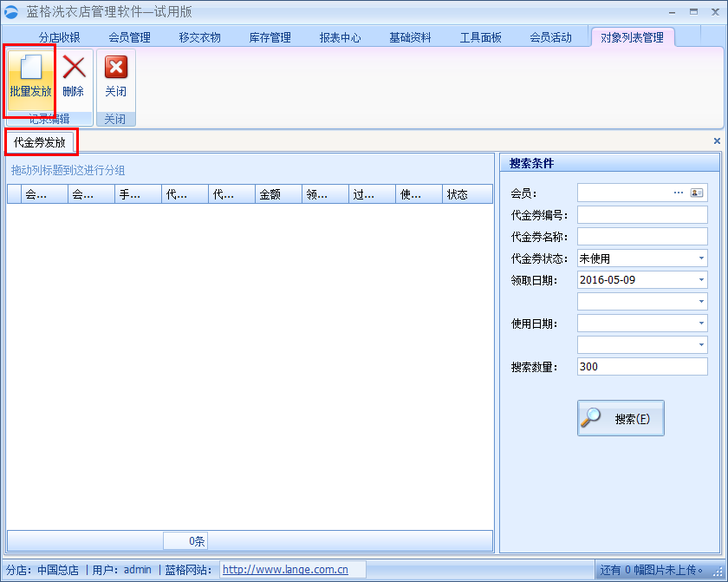The width and height of the screenshot is (728, 582).
Task: Click 还有 0 幅图片未上传 status text
Action: [x=652, y=570]
